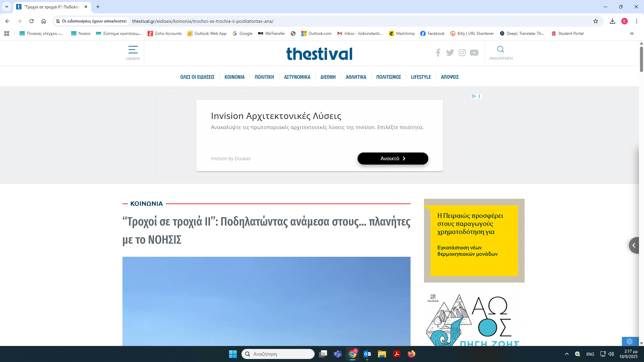
Task: Click the Ανοικτό button in the ad
Action: click(x=392, y=159)
